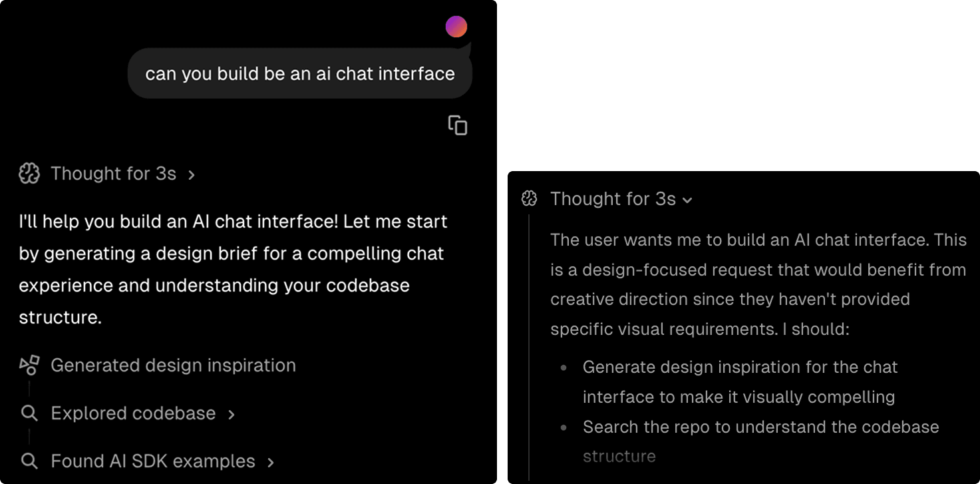Expand the Found AI SDK examples step
This screenshot has height=484, width=980.
coord(153,461)
